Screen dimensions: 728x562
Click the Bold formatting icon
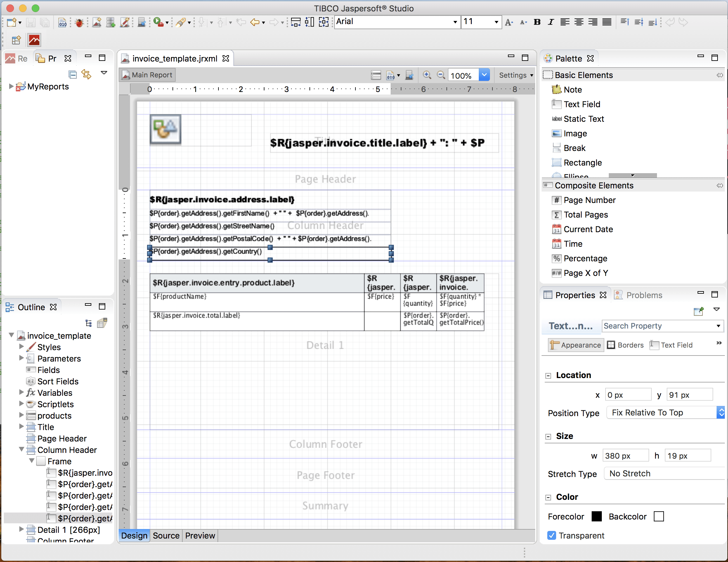537,22
